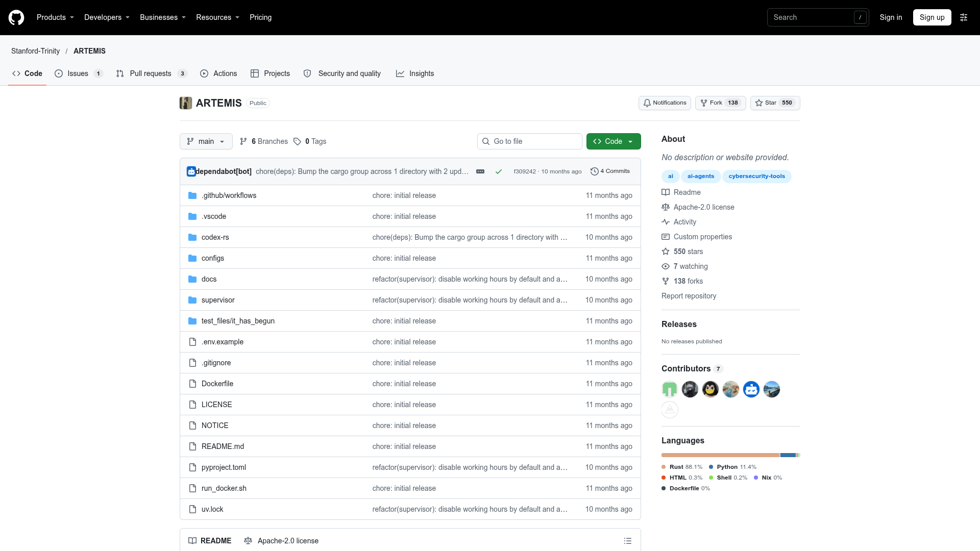Star the ARTEMIS repository
Screen dimensions: 980x551
click(x=775, y=103)
